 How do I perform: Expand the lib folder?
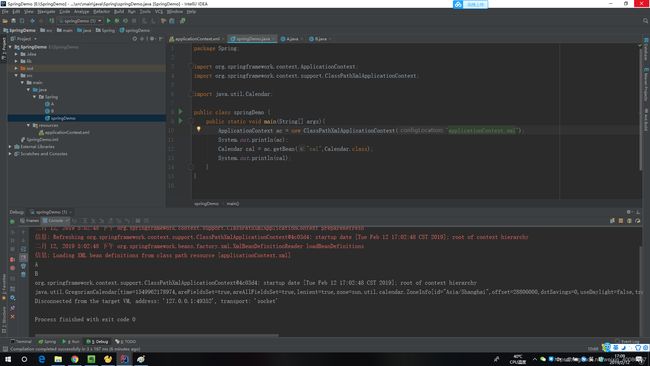coord(16,61)
